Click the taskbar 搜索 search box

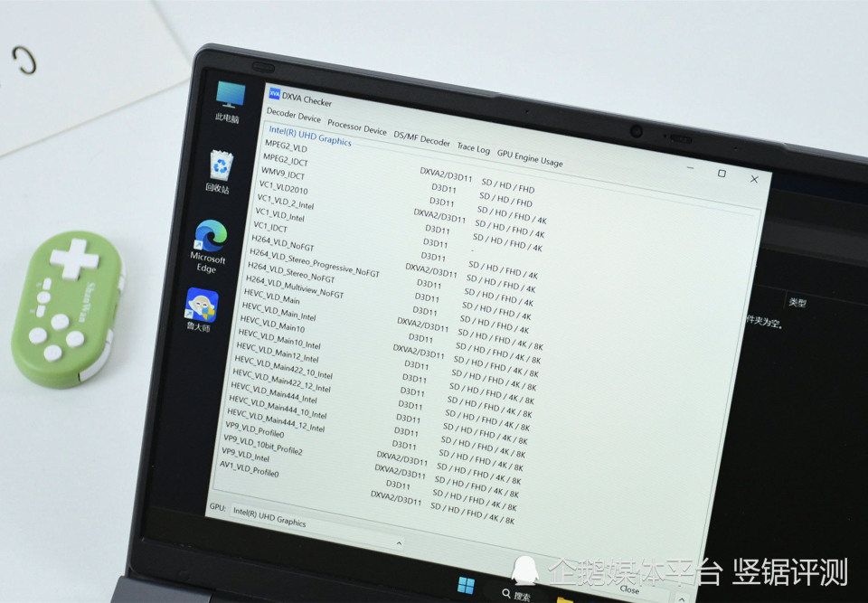click(516, 594)
